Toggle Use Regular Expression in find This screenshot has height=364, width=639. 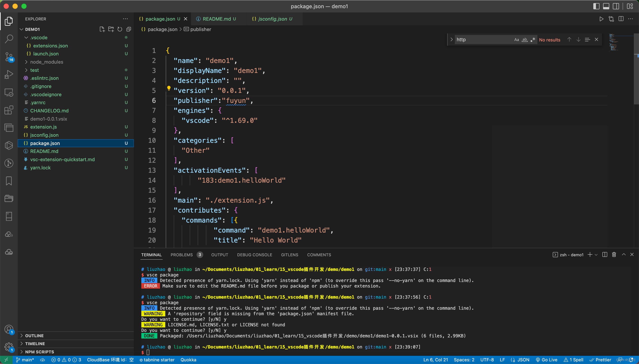[x=533, y=39]
